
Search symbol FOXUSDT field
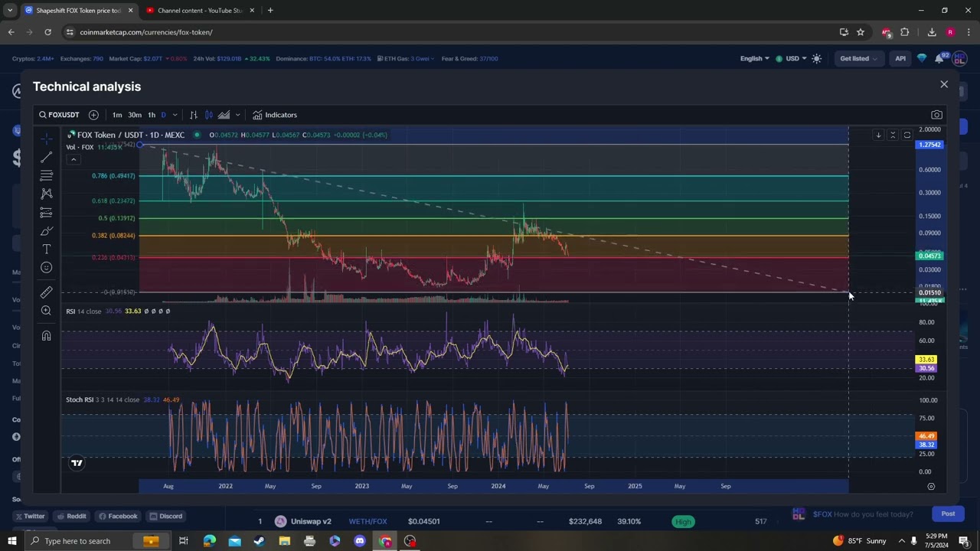click(60, 115)
